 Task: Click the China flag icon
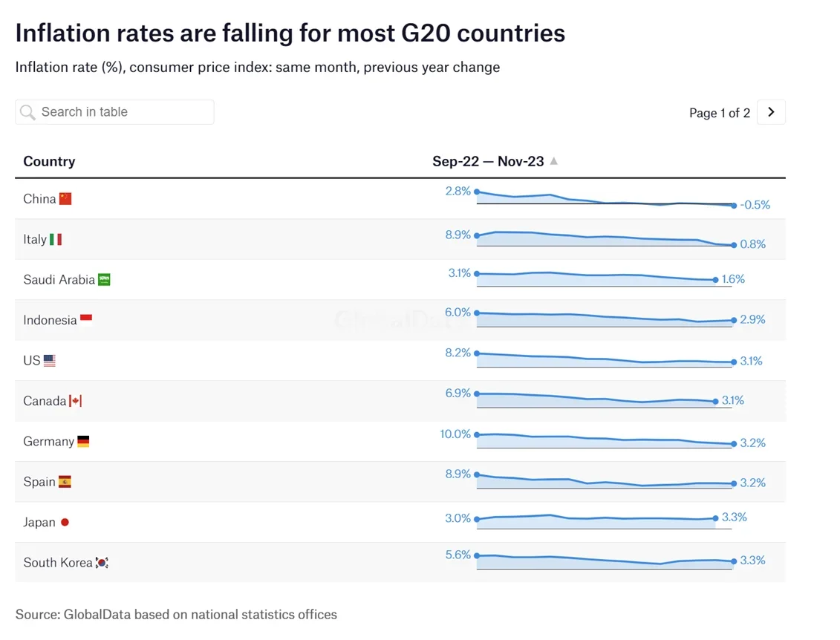65,198
